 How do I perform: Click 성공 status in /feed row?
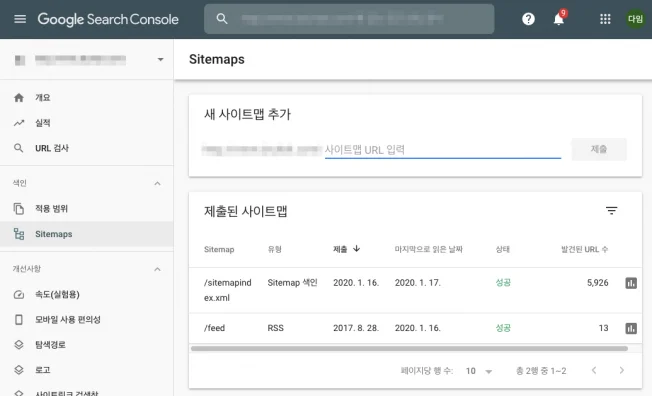click(503, 328)
